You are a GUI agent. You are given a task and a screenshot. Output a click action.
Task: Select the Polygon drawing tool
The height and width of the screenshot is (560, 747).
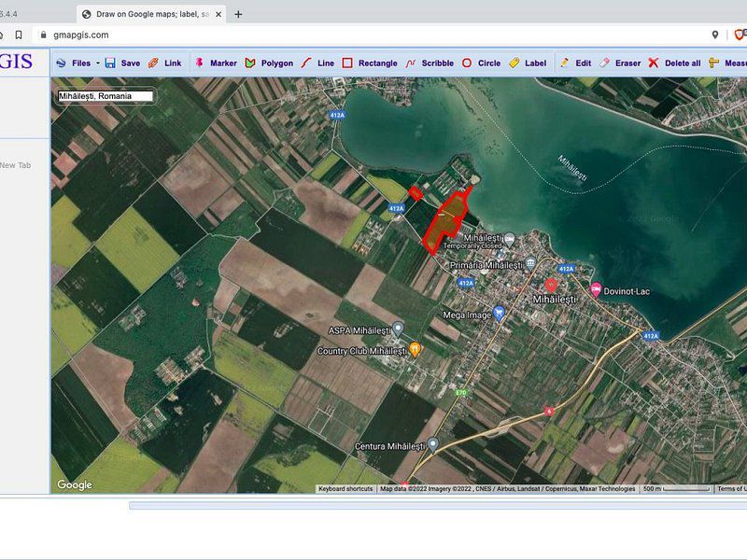click(x=250, y=63)
